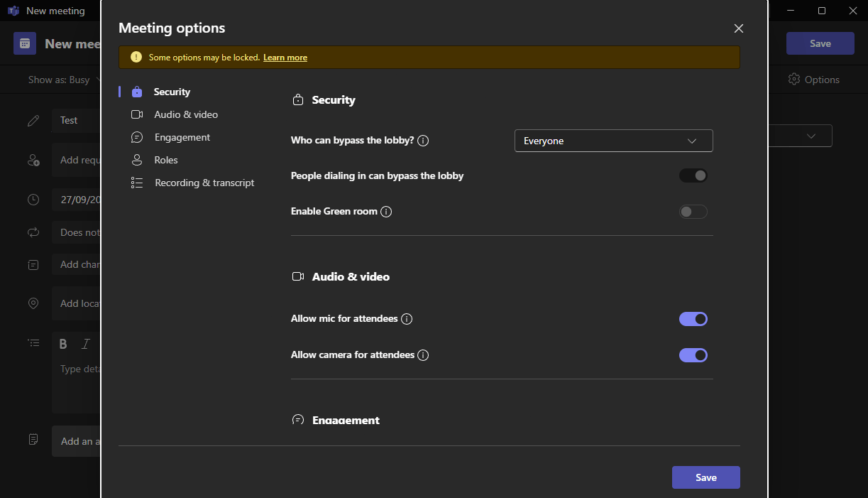Click the info icon beside Enable Green room
Viewport: 868px width, 498px height.
[386, 211]
